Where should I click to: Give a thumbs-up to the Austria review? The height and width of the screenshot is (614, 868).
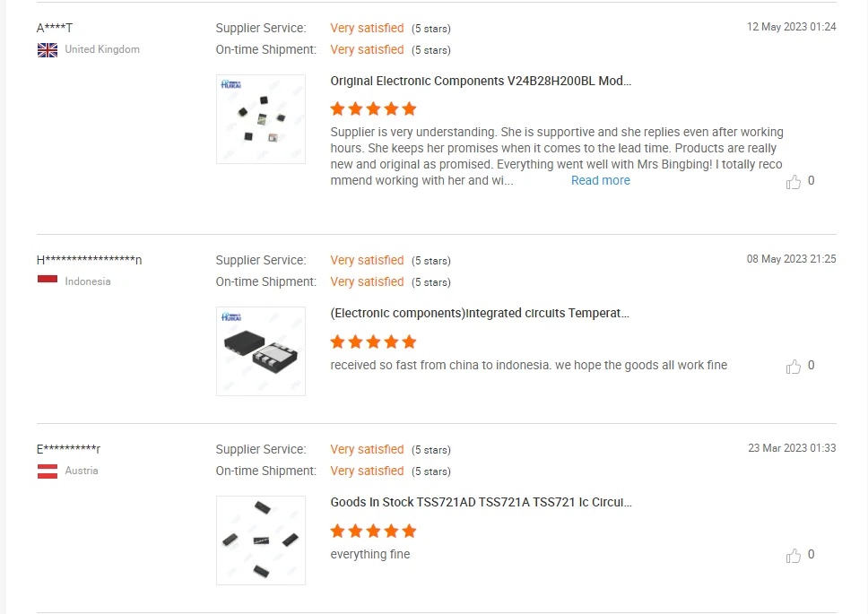[x=794, y=556]
